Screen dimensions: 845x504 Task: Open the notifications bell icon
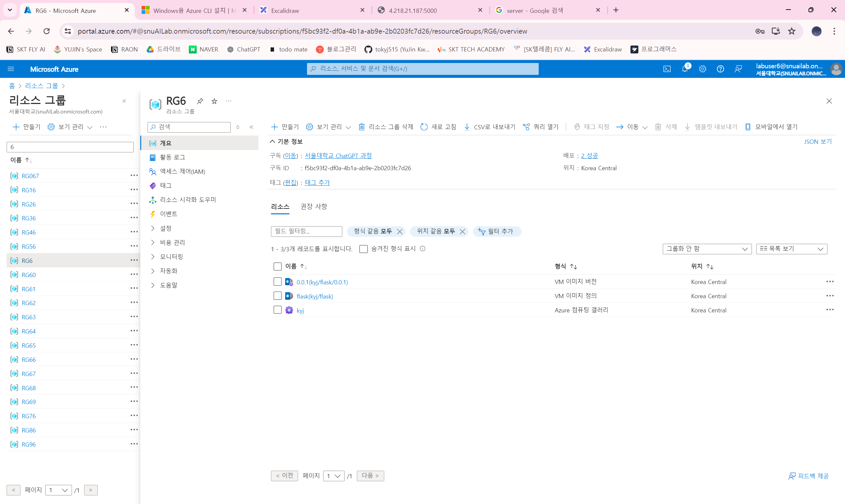pos(685,69)
